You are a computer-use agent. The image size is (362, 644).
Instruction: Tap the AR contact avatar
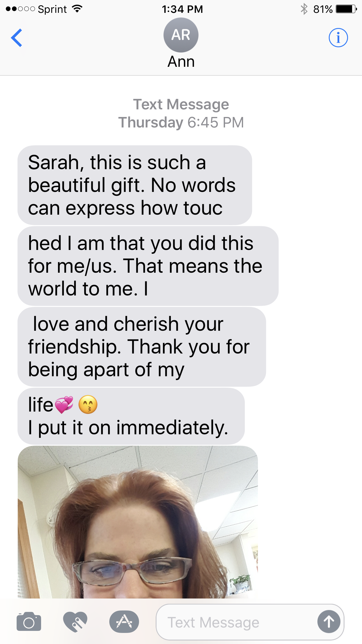point(181,35)
